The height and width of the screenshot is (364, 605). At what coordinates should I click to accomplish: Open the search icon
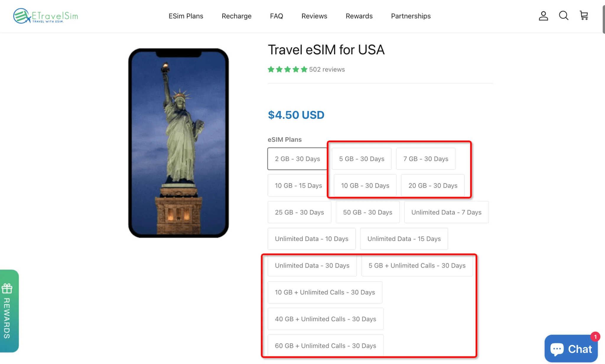coord(564,16)
